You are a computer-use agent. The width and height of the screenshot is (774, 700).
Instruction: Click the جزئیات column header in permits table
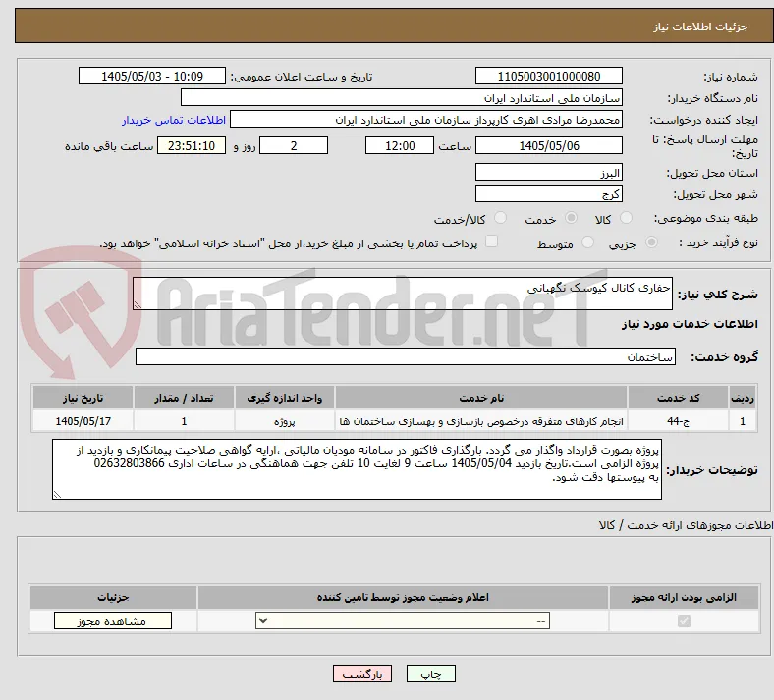(114, 597)
